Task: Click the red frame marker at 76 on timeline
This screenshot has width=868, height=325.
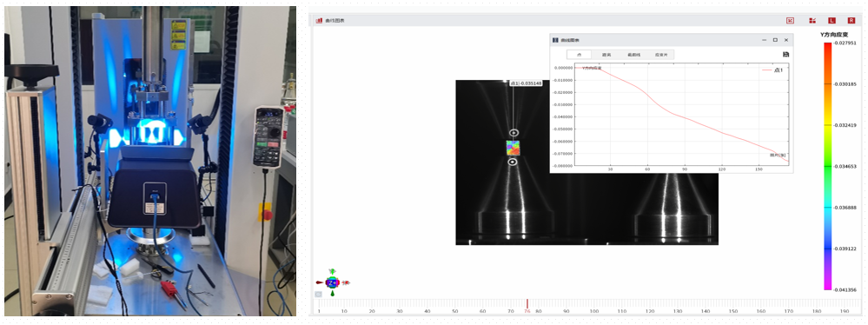Action: point(527,303)
